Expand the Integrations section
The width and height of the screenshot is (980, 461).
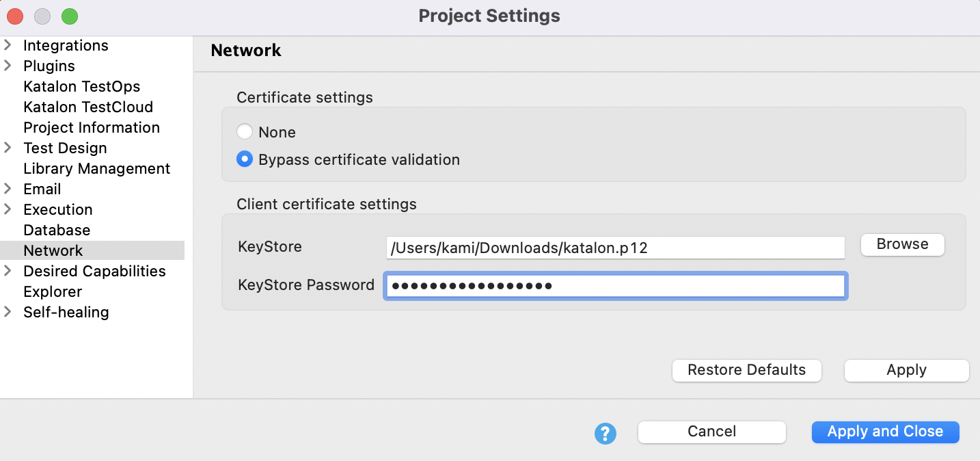8,45
